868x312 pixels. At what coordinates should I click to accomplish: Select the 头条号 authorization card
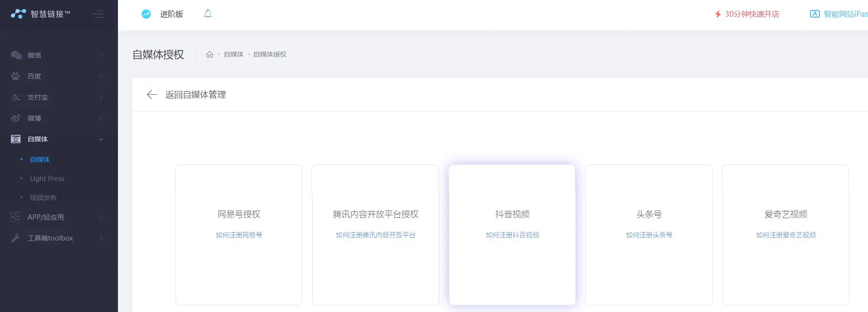649,214
